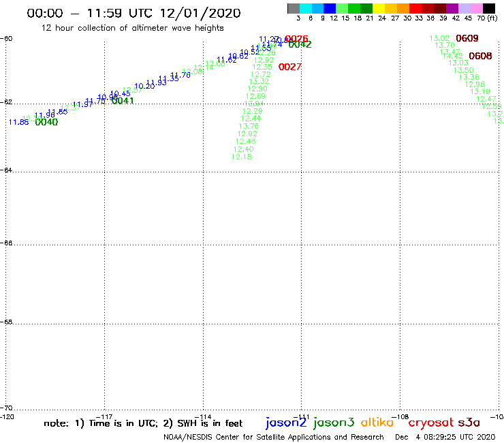
Task: Click the wave height value 13.02
Action: [x=439, y=39]
